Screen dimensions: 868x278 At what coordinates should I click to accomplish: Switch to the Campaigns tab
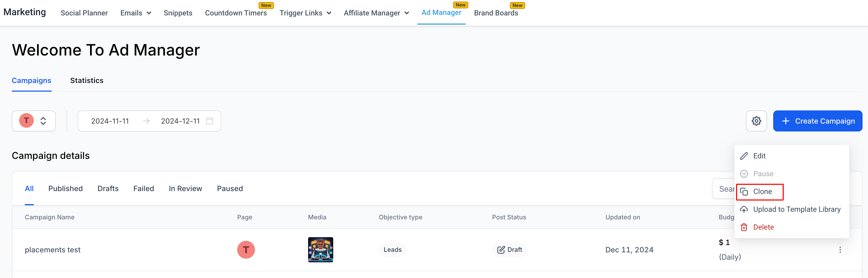31,81
